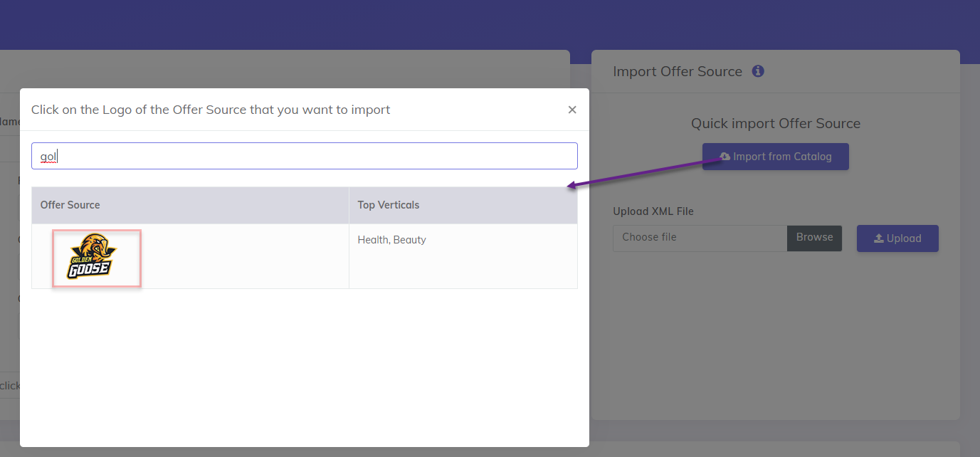Click the Upload button

[897, 238]
